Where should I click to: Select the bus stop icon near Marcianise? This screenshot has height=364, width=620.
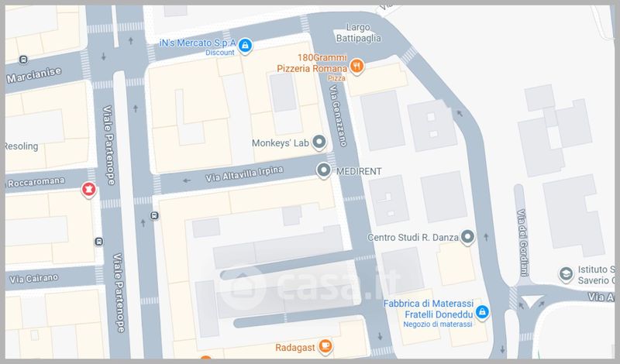[23, 60]
